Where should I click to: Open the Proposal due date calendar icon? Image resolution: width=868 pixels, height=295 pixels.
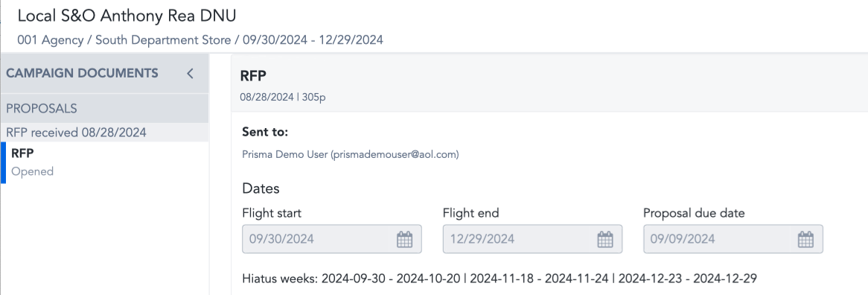(x=805, y=239)
